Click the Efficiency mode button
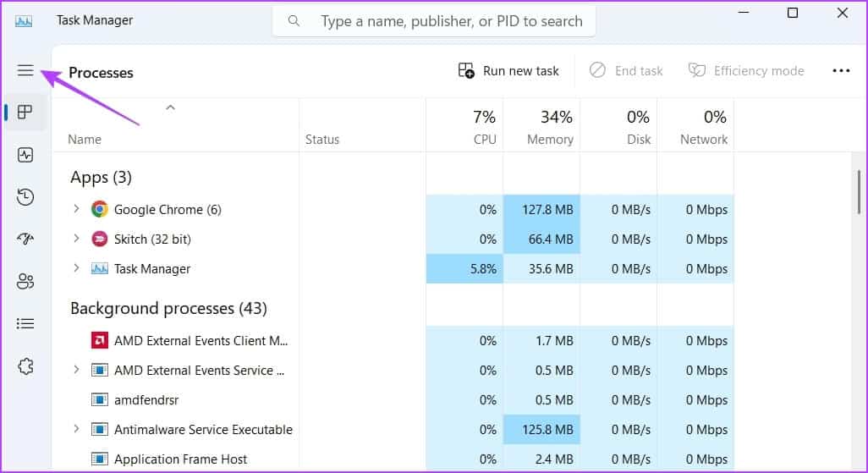Image resolution: width=868 pixels, height=473 pixels. (745, 71)
